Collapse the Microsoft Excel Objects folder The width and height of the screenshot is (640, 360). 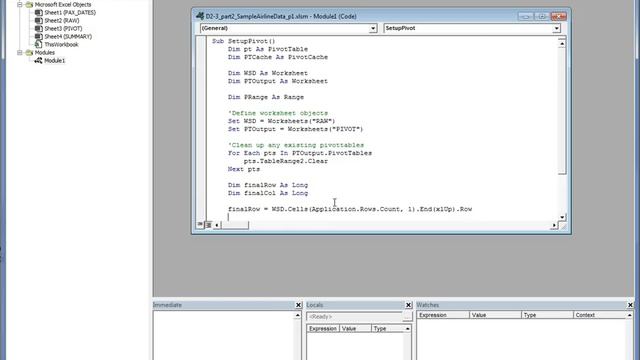coord(19,4)
